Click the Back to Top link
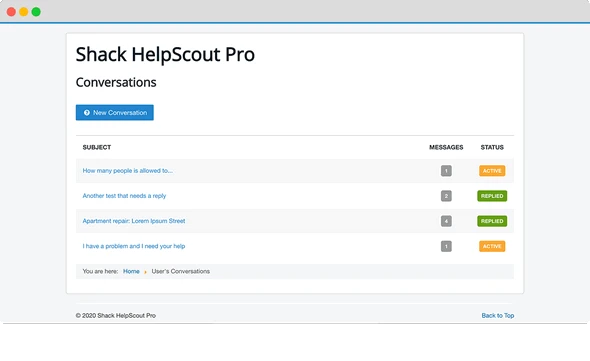The image size is (590, 361). [x=497, y=315]
